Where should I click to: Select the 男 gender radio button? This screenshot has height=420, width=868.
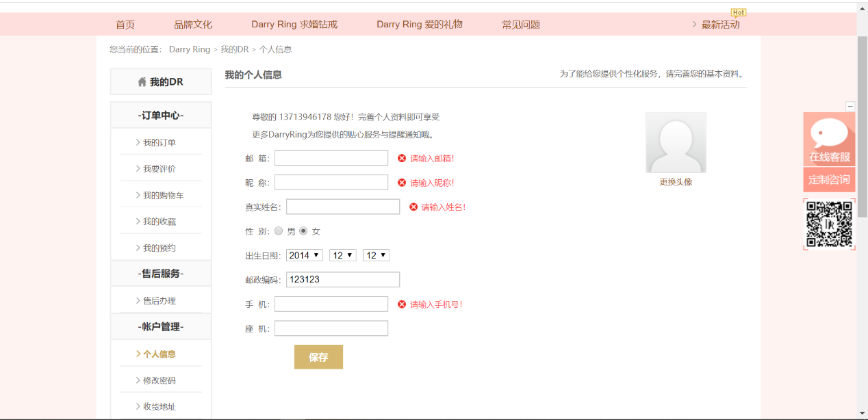point(279,231)
